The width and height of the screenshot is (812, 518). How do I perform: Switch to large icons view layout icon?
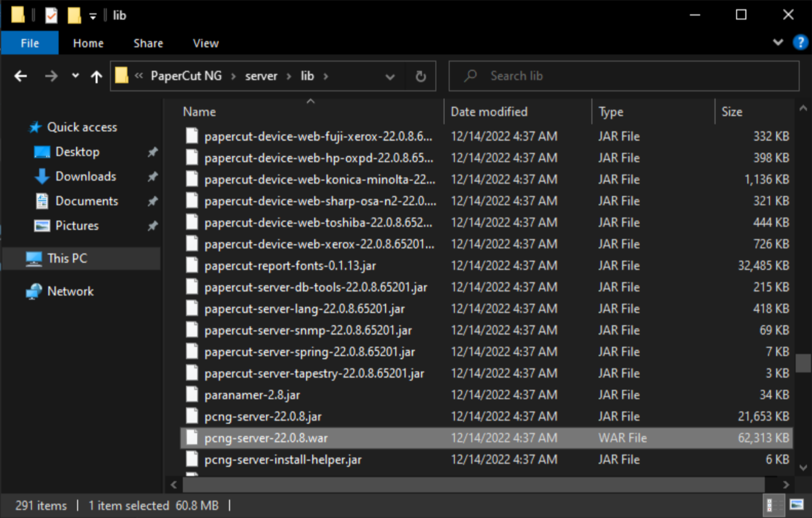(x=797, y=505)
